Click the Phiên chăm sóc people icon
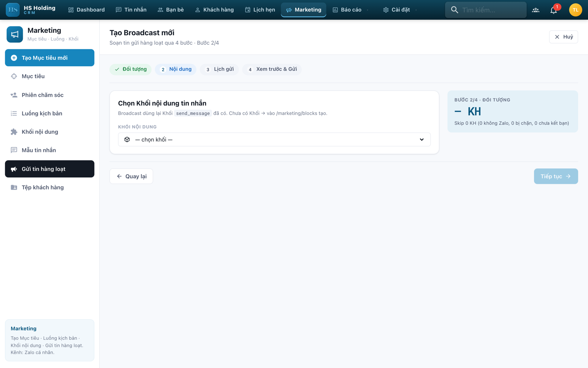The height and width of the screenshot is (368, 588). point(14,95)
